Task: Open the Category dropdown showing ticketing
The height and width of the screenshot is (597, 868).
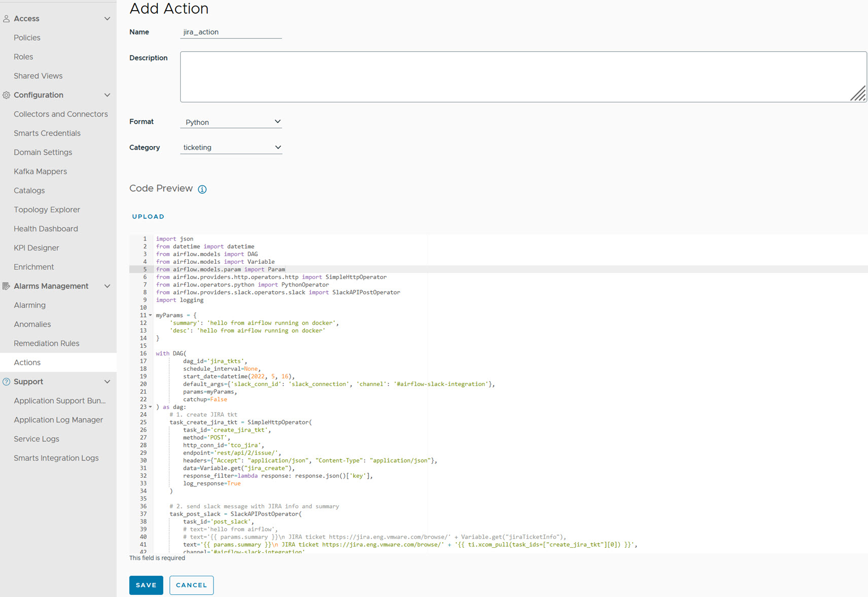Action: click(231, 147)
